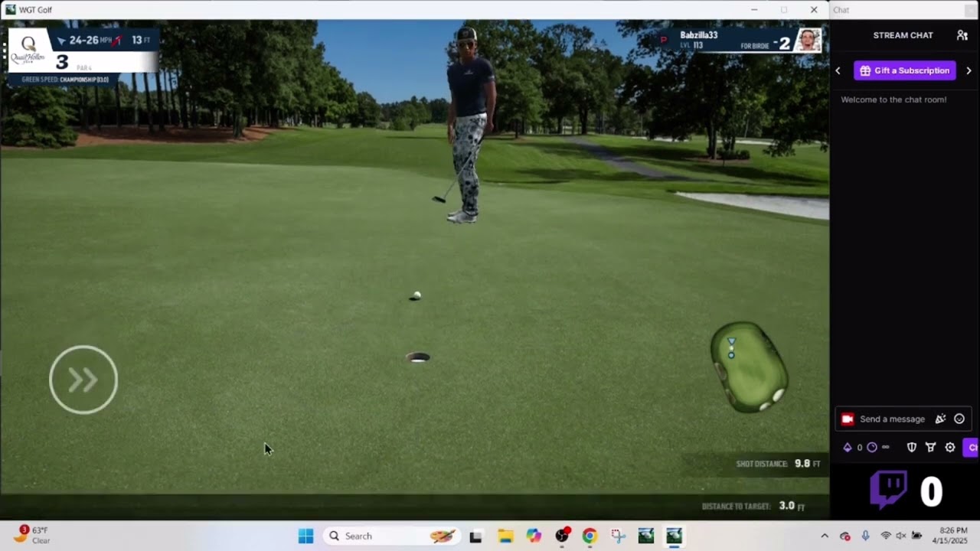Click the fast-forward double arrow button

coord(83,380)
